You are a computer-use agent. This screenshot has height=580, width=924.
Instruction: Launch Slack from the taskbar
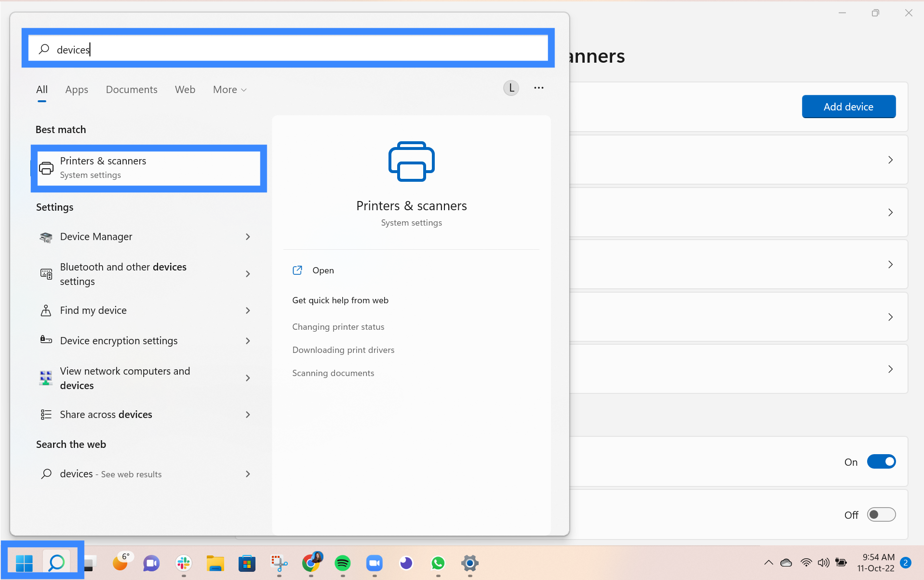[x=184, y=563]
